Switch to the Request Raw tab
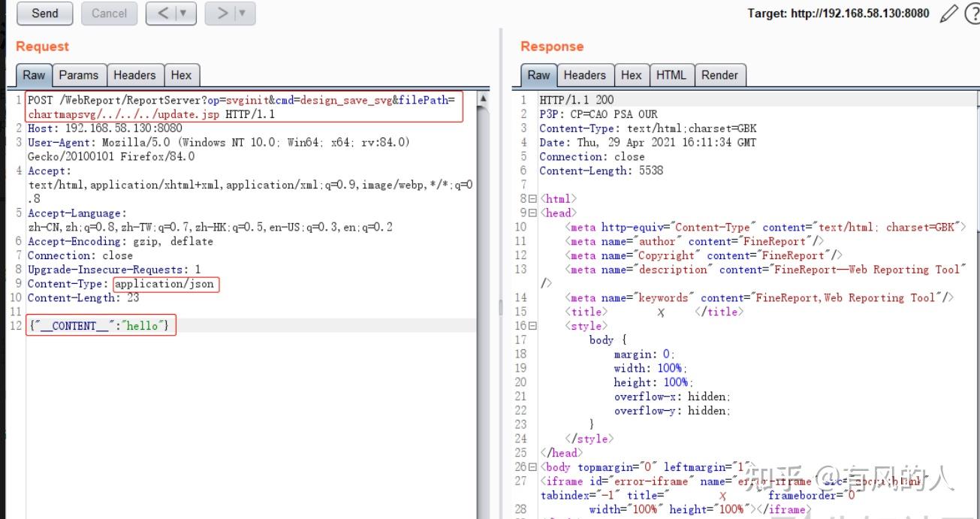Image resolution: width=980 pixels, height=519 pixels. point(34,75)
